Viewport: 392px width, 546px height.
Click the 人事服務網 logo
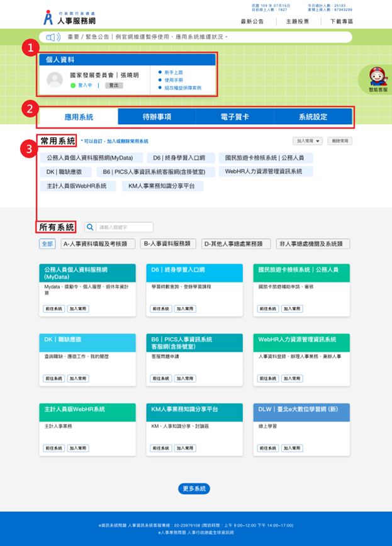point(69,17)
